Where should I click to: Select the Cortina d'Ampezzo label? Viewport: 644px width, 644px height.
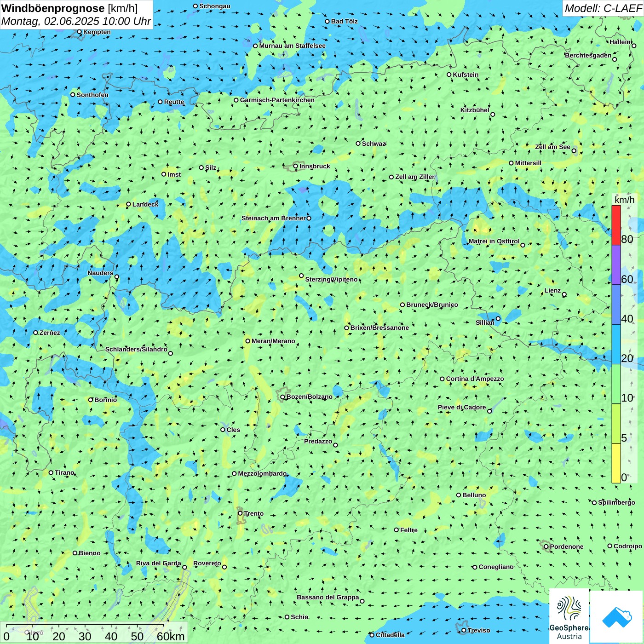475,379
